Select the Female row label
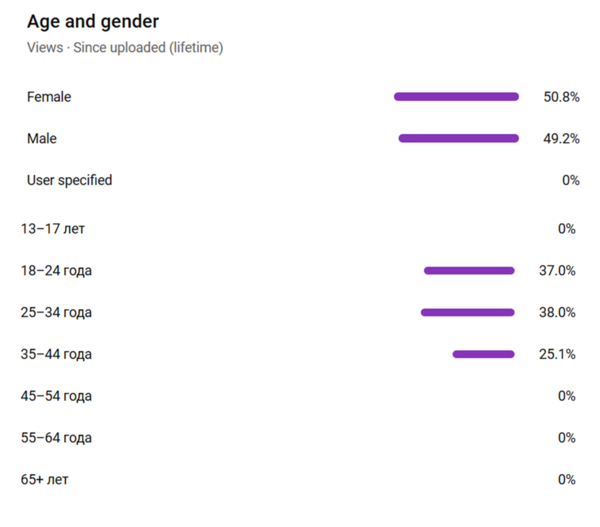Viewport: 600px width, 527px height. click(x=49, y=97)
